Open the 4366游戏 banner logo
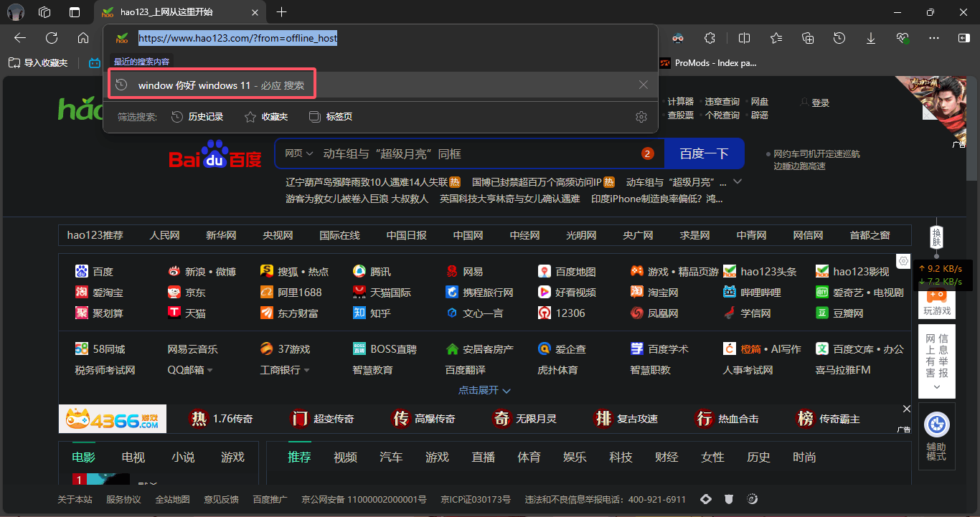980x517 pixels. click(113, 419)
